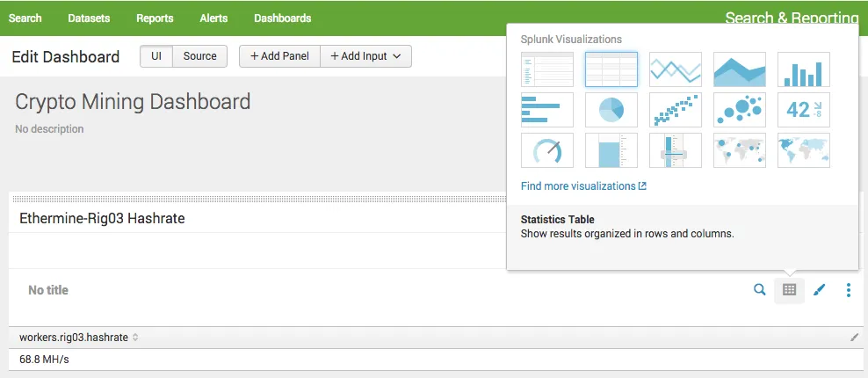Open the Dashboards nav tab
Viewport: 868px width, 378px height.
[x=282, y=18]
